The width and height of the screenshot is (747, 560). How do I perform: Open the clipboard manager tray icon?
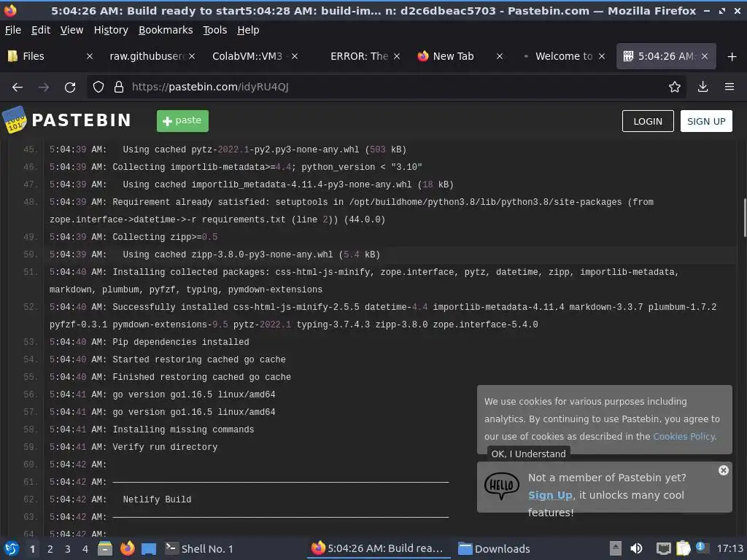point(683,548)
